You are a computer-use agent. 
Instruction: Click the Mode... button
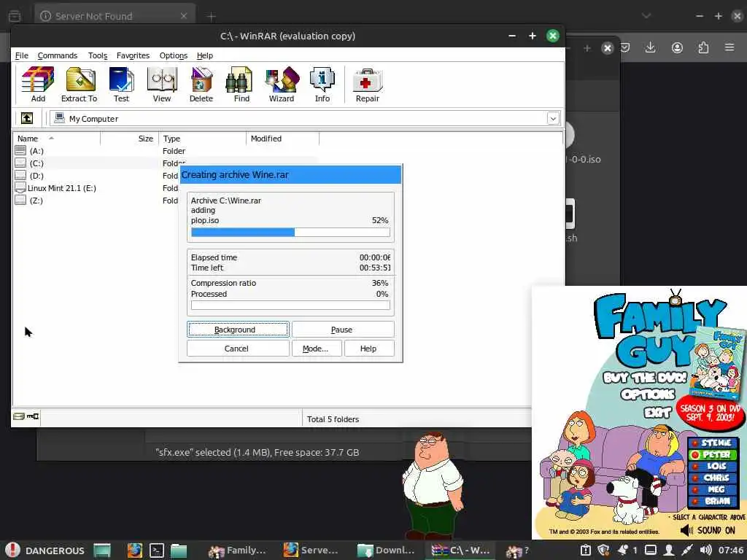[317, 349]
